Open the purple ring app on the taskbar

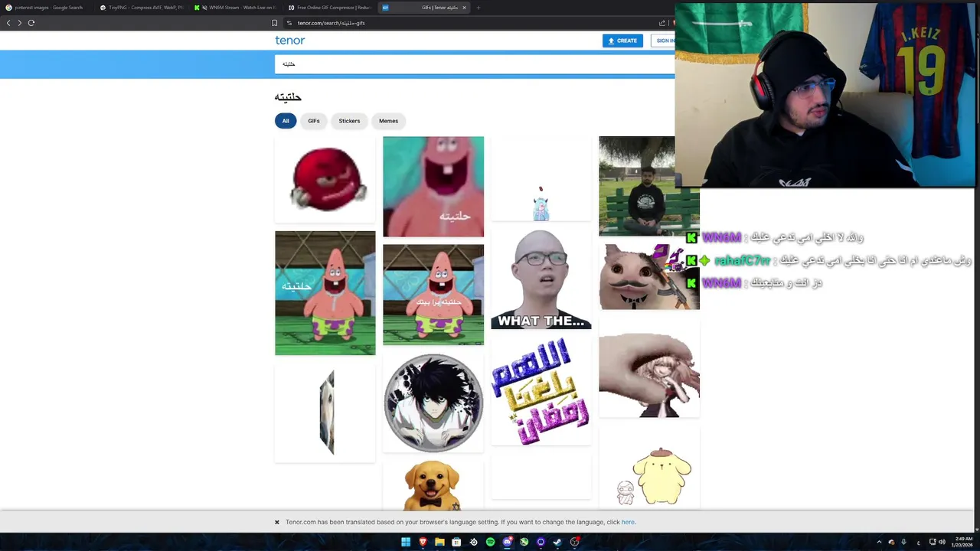coord(541,542)
